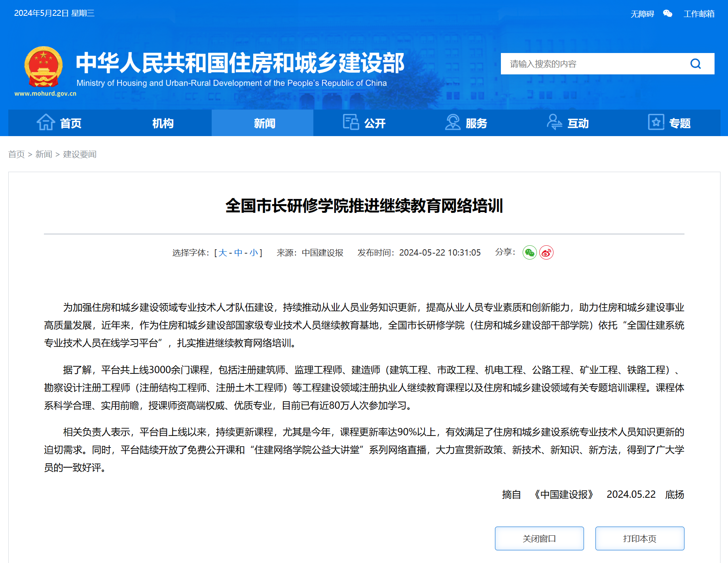This screenshot has width=728, height=563.
Task: Click the 无障碍 accessibility link
Action: pos(642,14)
